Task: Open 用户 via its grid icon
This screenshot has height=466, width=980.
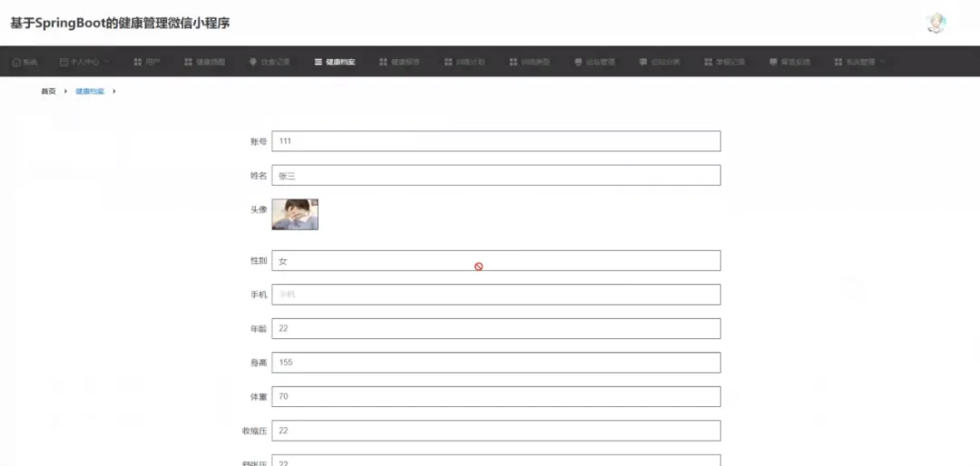Action: pos(138,62)
